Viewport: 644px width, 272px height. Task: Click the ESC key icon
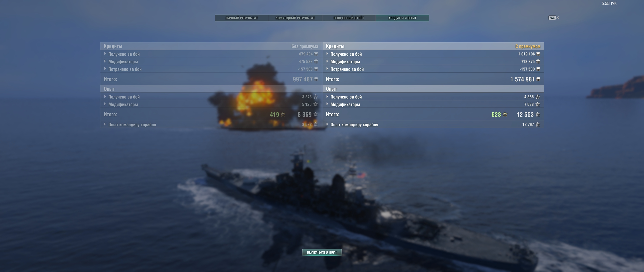pos(552,18)
